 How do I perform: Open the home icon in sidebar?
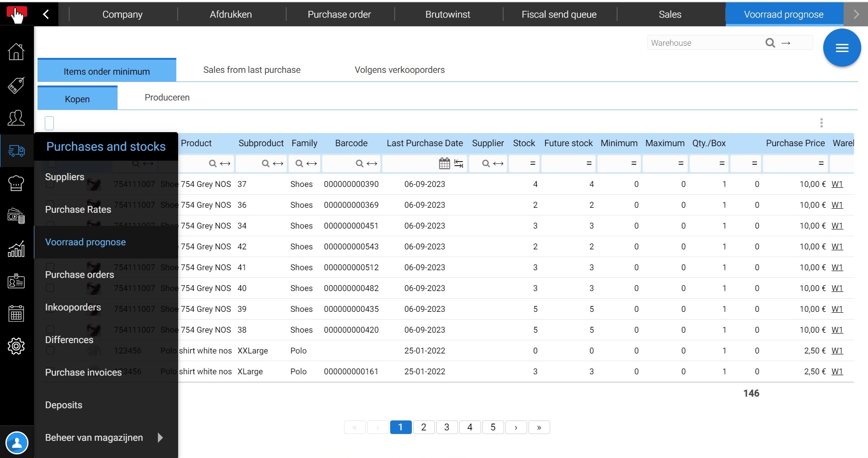(x=16, y=52)
